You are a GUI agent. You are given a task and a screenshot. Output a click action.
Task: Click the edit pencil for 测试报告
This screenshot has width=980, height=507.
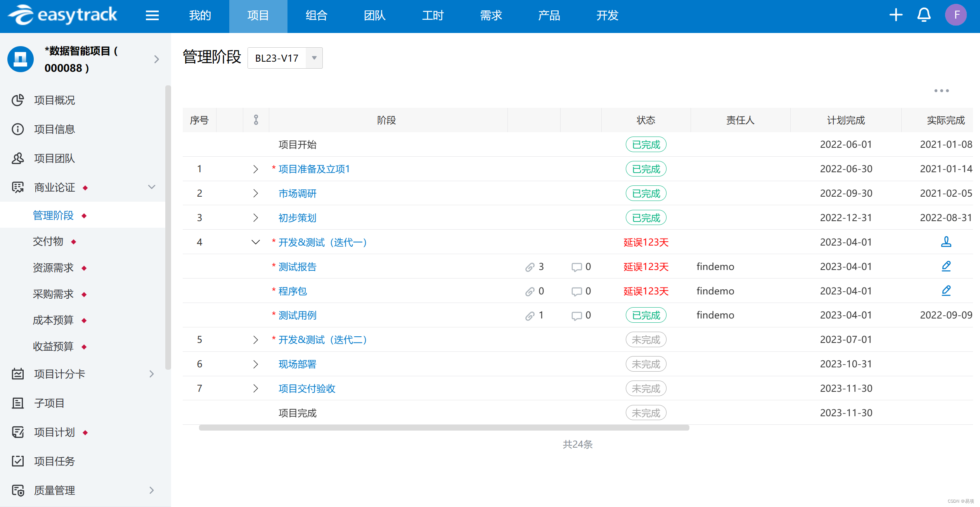(946, 266)
